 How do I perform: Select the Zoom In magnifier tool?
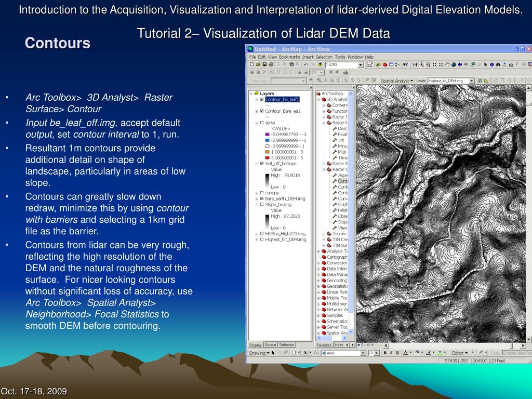tap(422, 64)
